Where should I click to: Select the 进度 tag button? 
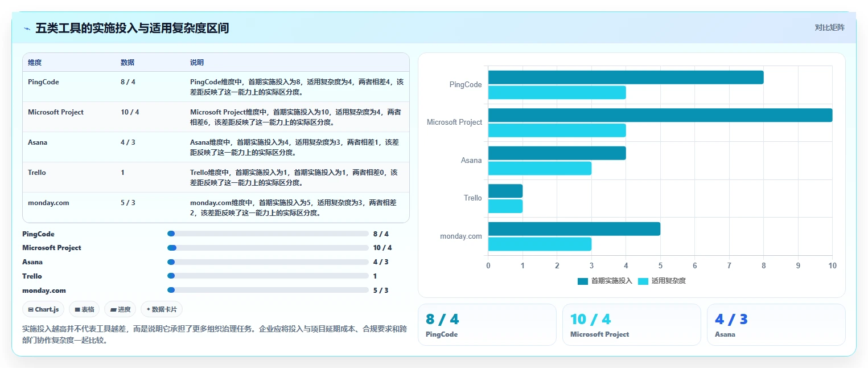[x=120, y=309]
